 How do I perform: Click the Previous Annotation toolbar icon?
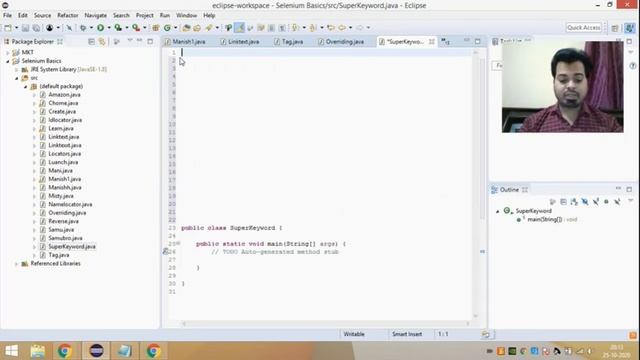(313, 28)
